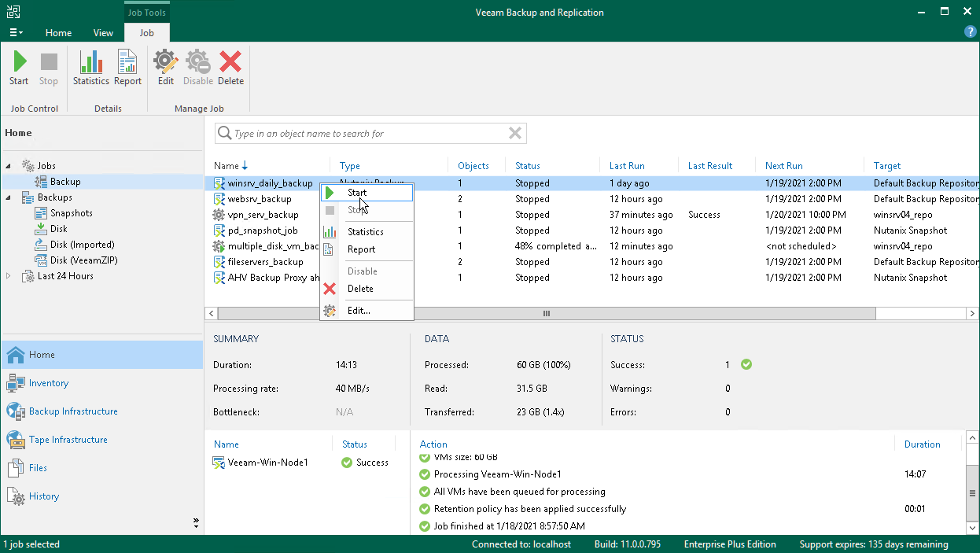
Task: Select Disk (VeeamZIP) tree item
Action: point(85,260)
